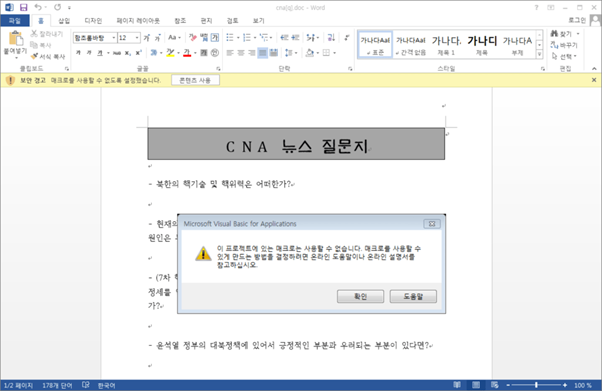Click the 바꾸기 replace button
The height and width of the screenshot is (391, 602).
pos(564,45)
